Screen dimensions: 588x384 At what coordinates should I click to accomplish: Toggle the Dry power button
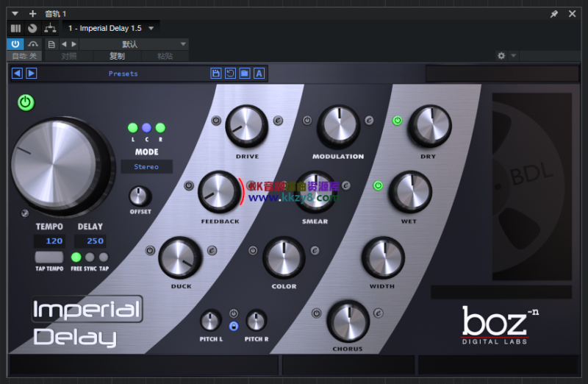pyautogui.click(x=397, y=121)
